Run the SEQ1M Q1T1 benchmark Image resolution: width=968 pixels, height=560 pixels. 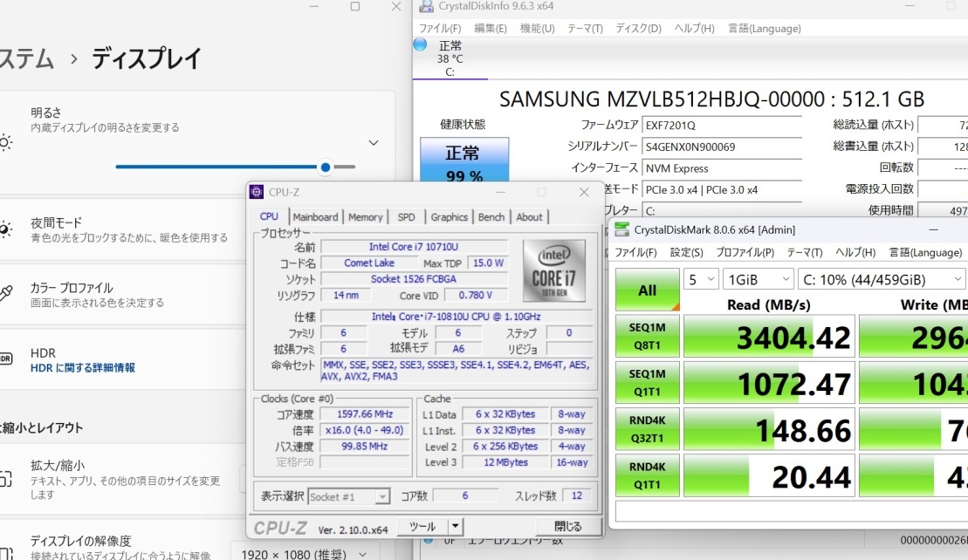[x=647, y=382]
